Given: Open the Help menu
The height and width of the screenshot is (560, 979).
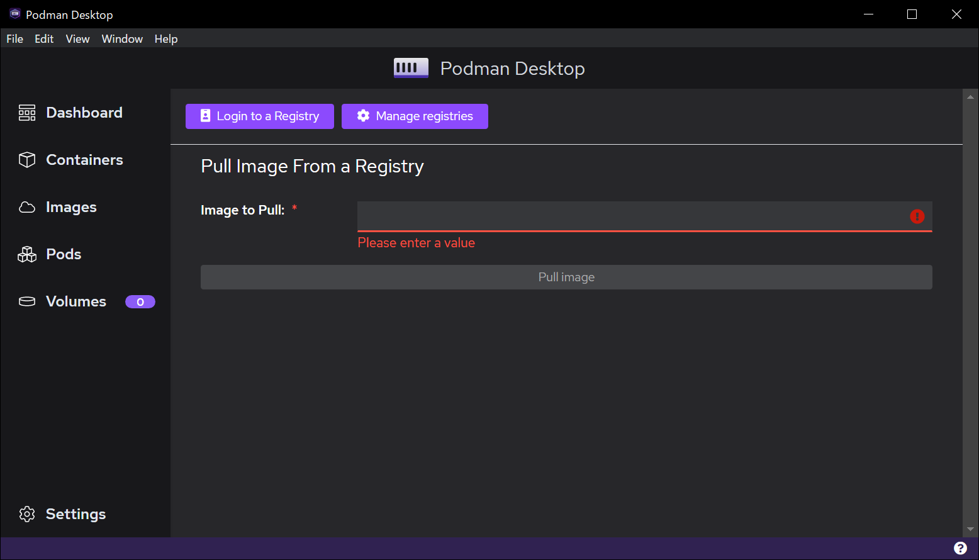Looking at the screenshot, I should coord(166,39).
